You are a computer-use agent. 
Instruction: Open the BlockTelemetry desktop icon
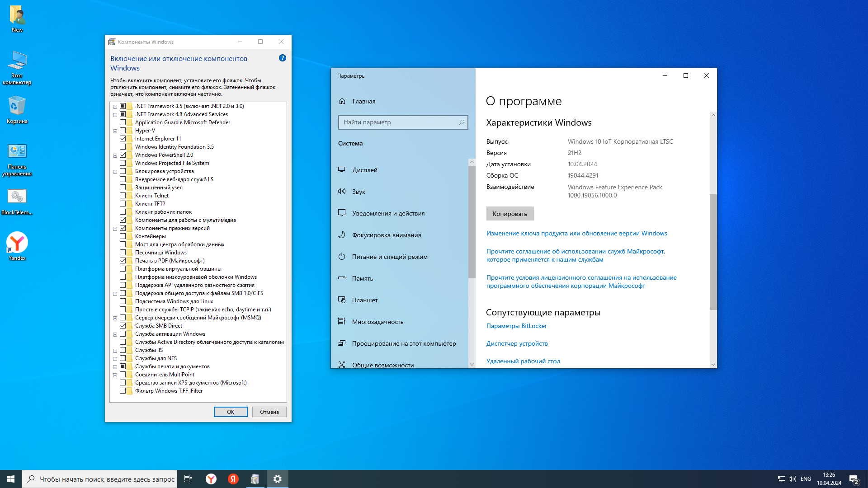pyautogui.click(x=17, y=197)
